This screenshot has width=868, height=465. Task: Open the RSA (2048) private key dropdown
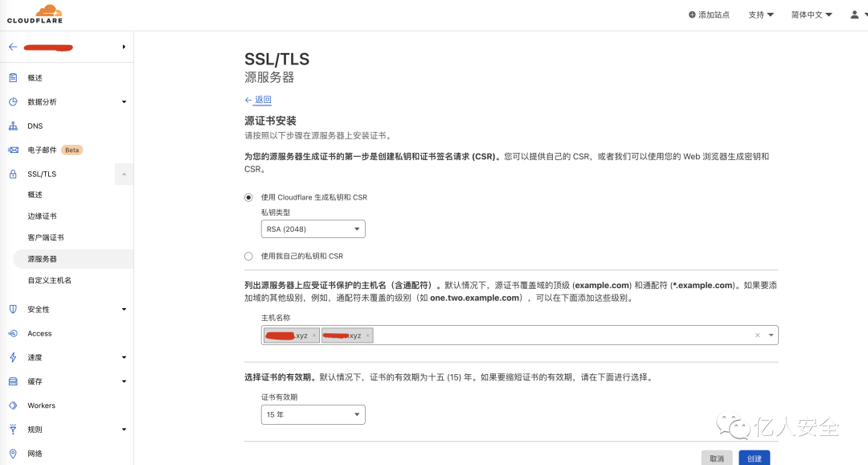point(313,228)
